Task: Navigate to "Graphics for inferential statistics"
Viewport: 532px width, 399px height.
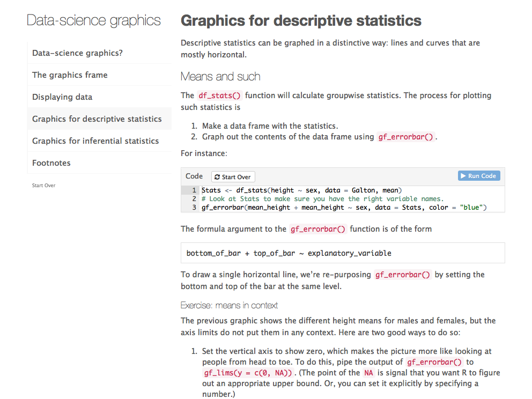Action: [95, 141]
